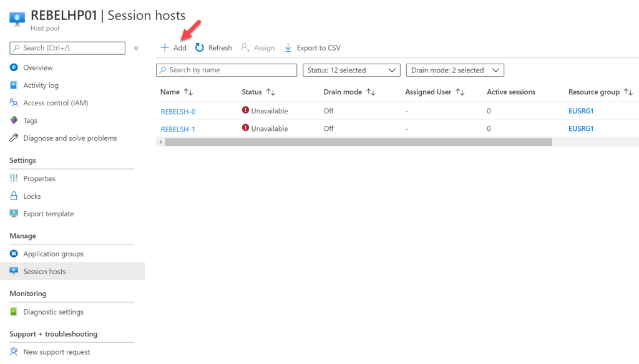Select the Activity log sidebar icon

pyautogui.click(x=14, y=85)
